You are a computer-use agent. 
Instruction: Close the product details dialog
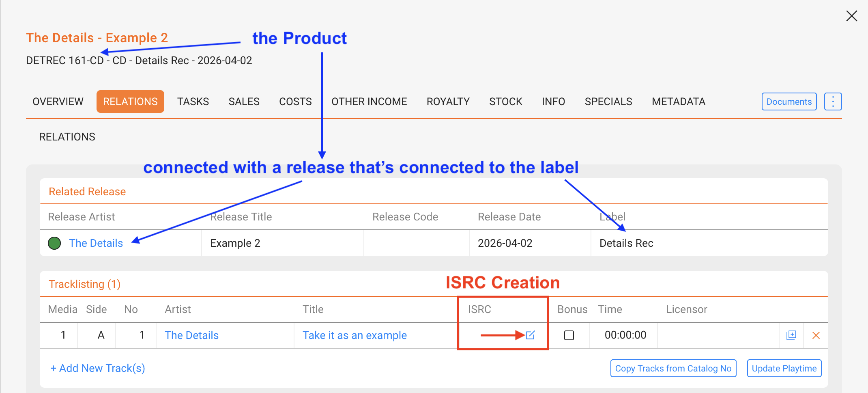[x=851, y=16]
